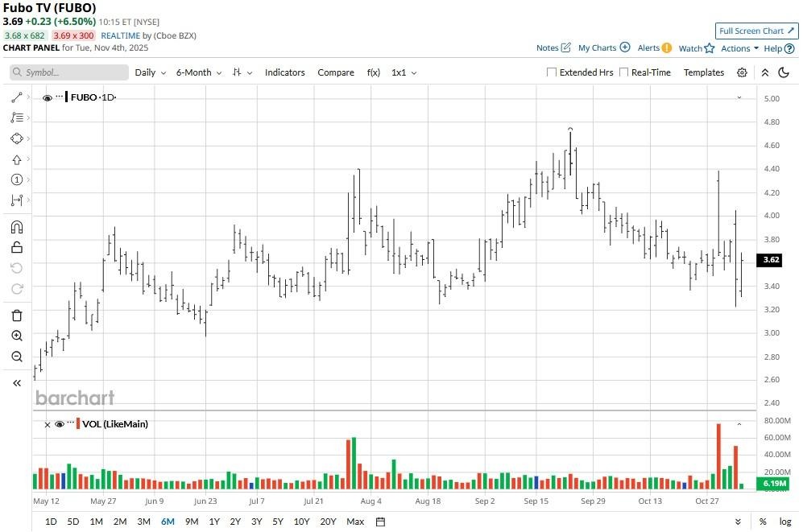
Task: Click the Notes link
Action: (547, 48)
